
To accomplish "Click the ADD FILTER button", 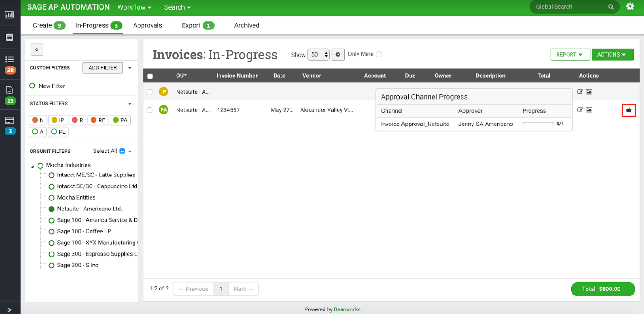I will pyautogui.click(x=103, y=68).
